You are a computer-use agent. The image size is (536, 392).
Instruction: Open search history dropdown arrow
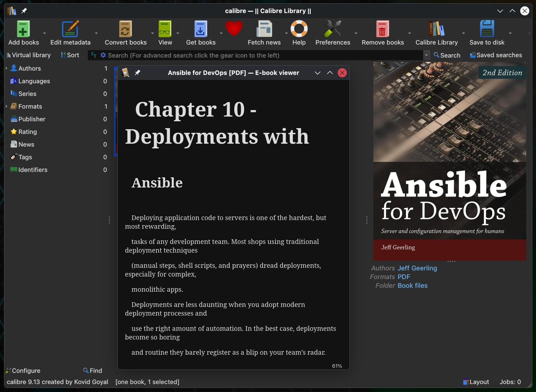click(427, 55)
